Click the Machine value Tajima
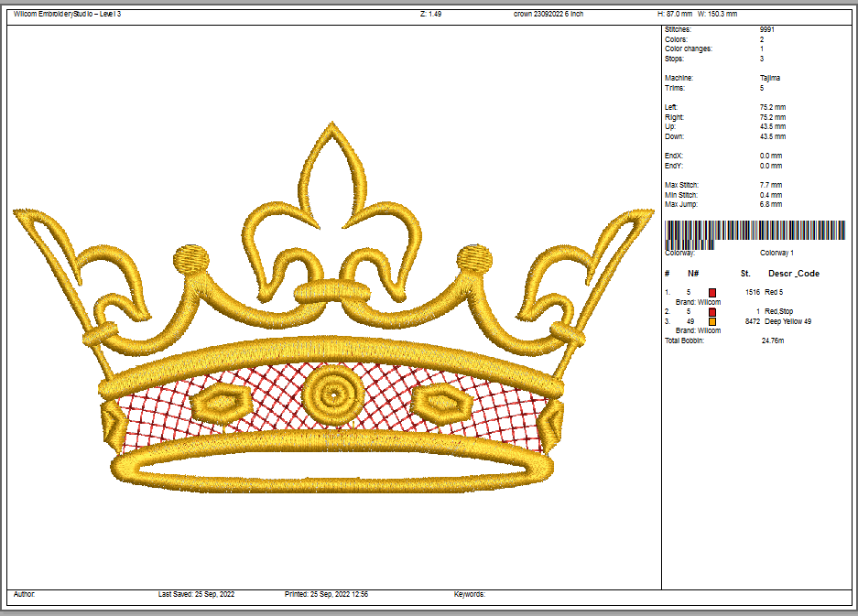Image resolution: width=858 pixels, height=616 pixels. click(x=769, y=79)
